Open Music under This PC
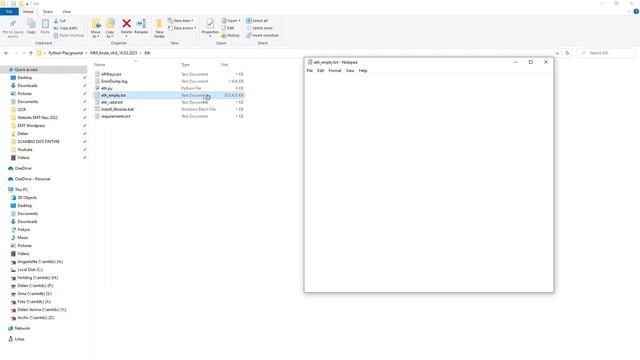640x360 pixels. [x=23, y=238]
